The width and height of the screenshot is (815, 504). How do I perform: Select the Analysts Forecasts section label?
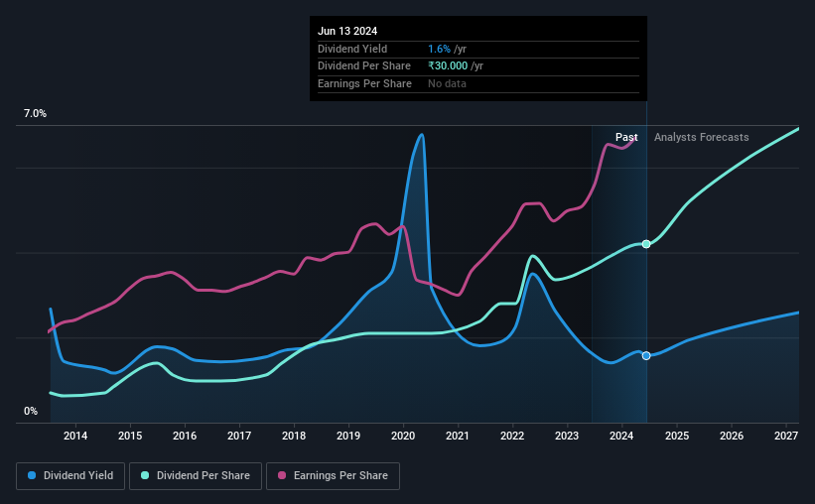click(x=701, y=137)
